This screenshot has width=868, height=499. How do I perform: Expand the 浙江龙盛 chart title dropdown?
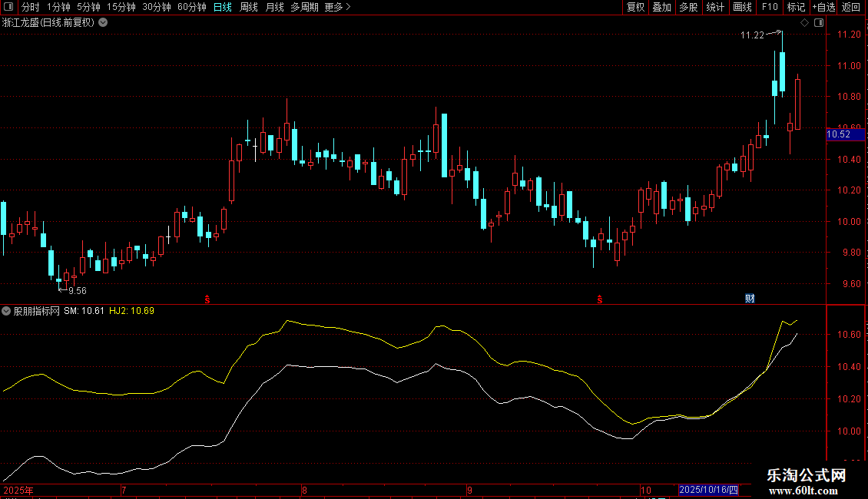(103, 23)
